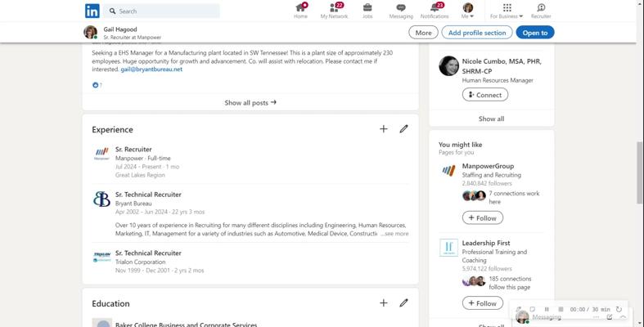Click Show all posts link
The height and width of the screenshot is (327, 644).
[x=250, y=102]
